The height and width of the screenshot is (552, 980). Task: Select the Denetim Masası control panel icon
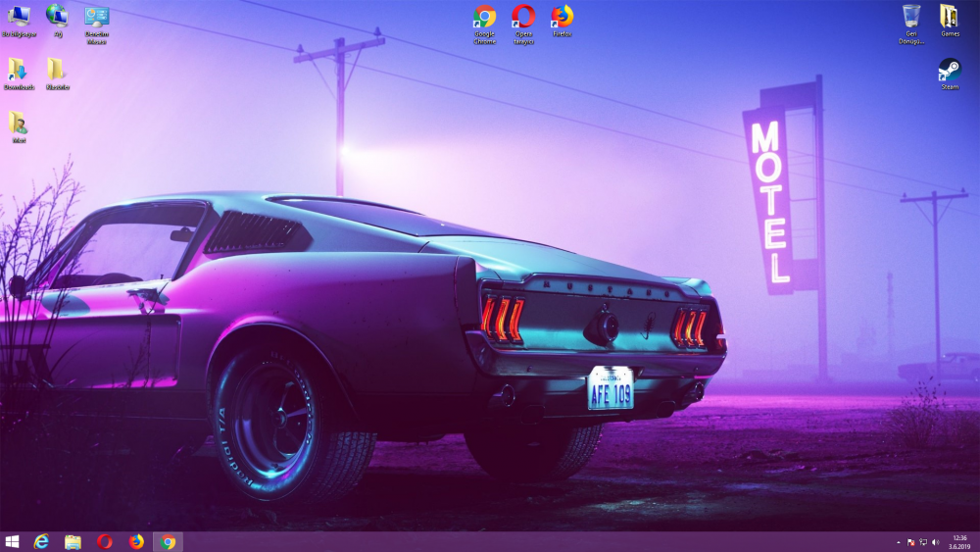pyautogui.click(x=96, y=17)
